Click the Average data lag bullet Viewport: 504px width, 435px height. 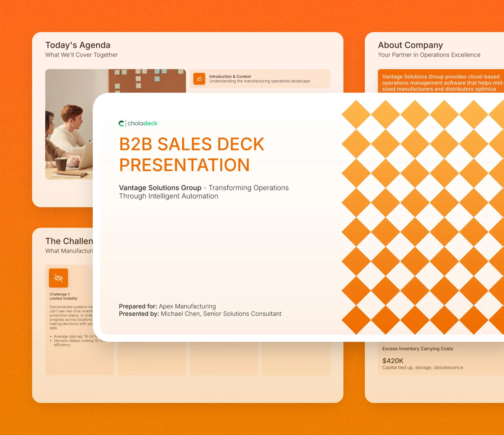pyautogui.click(x=73, y=336)
